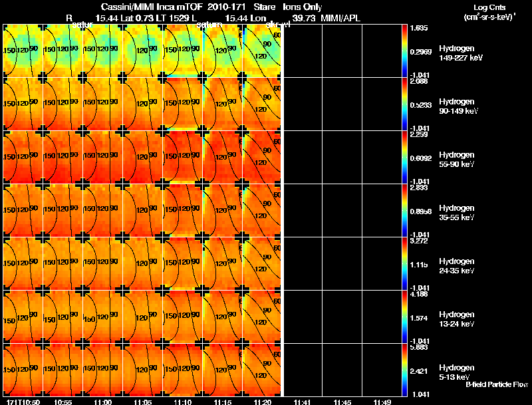Viewport: 532px width, 405px height.
Task: Click the '3.272' color scale value
Action: pyautogui.click(x=419, y=241)
